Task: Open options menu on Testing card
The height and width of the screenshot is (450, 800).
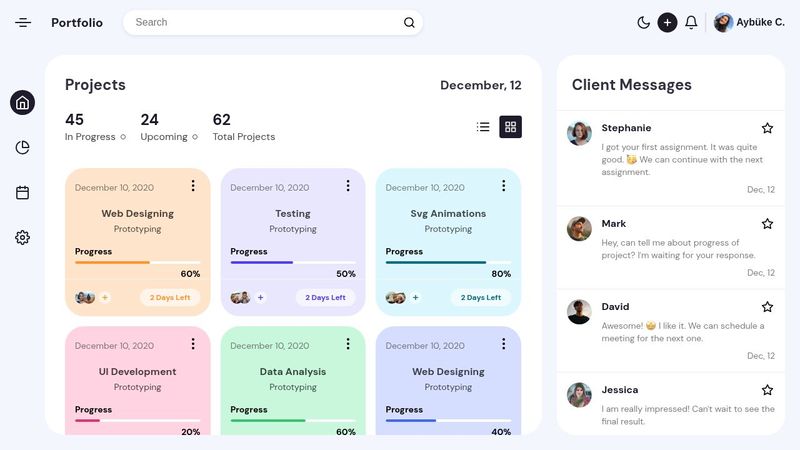Action: tap(348, 186)
